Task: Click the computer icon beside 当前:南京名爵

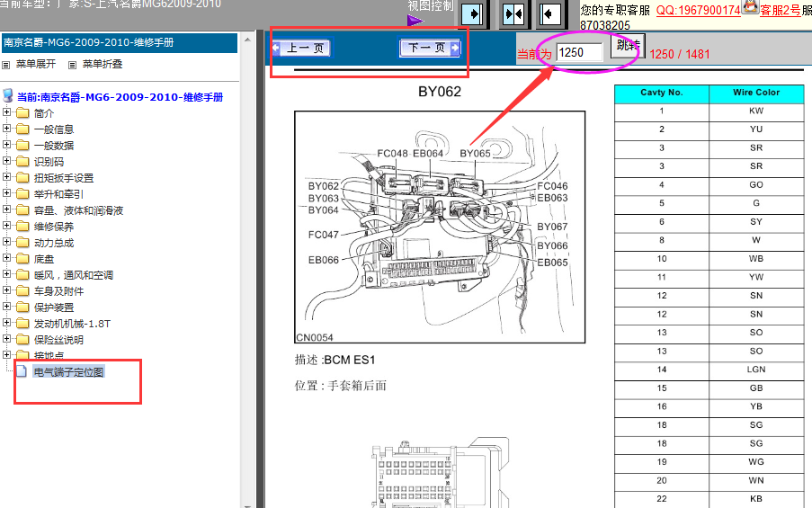Action: point(8,96)
